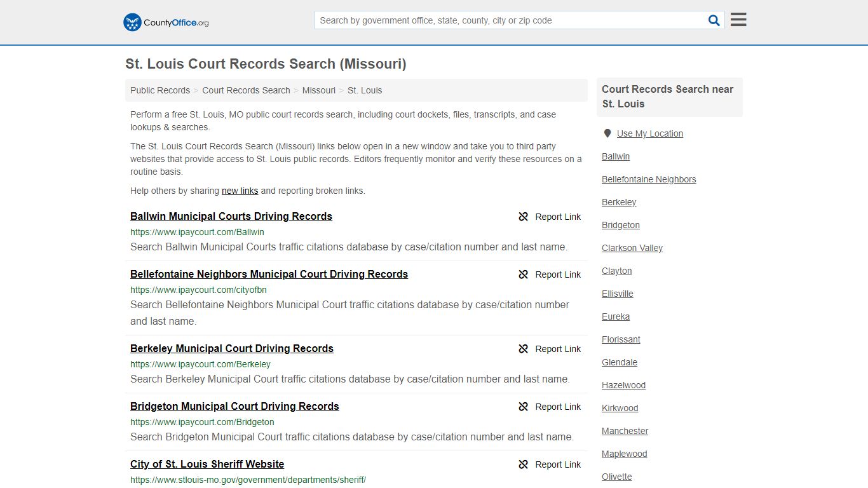Click broken-link icon for City of St. Louis Sheriff
The height and width of the screenshot is (488, 868).
[x=524, y=464]
